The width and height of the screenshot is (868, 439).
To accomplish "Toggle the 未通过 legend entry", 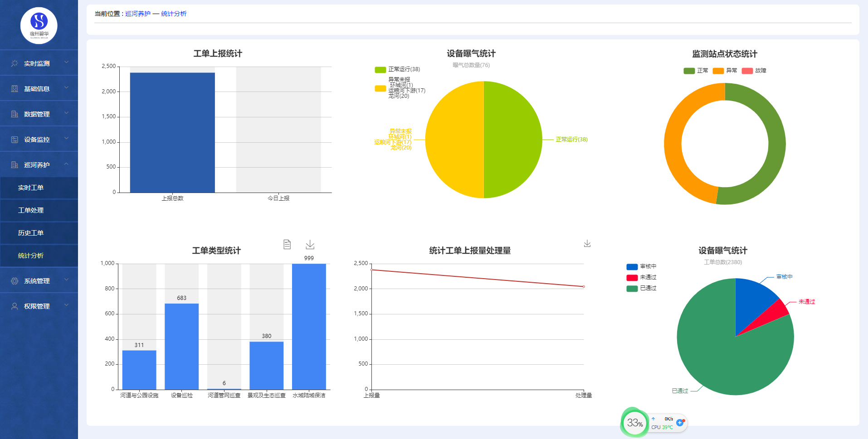I will click(641, 277).
